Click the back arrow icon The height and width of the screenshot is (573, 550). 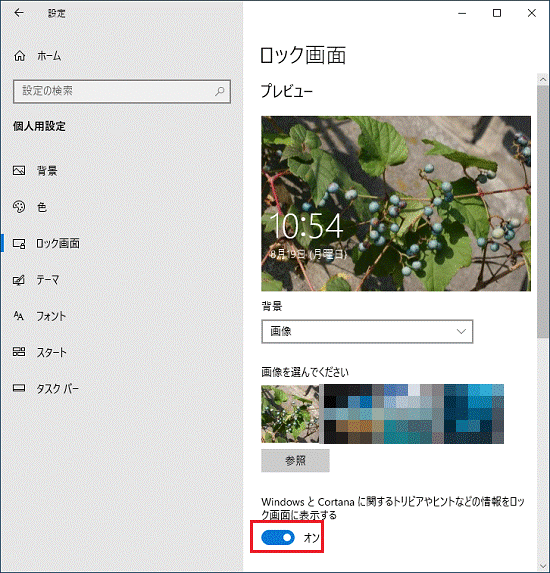[x=19, y=13]
